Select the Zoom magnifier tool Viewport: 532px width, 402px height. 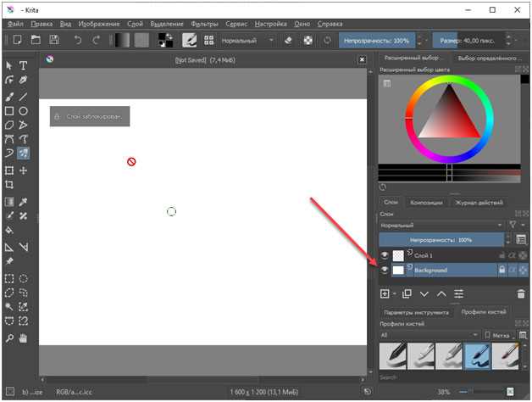click(x=9, y=338)
